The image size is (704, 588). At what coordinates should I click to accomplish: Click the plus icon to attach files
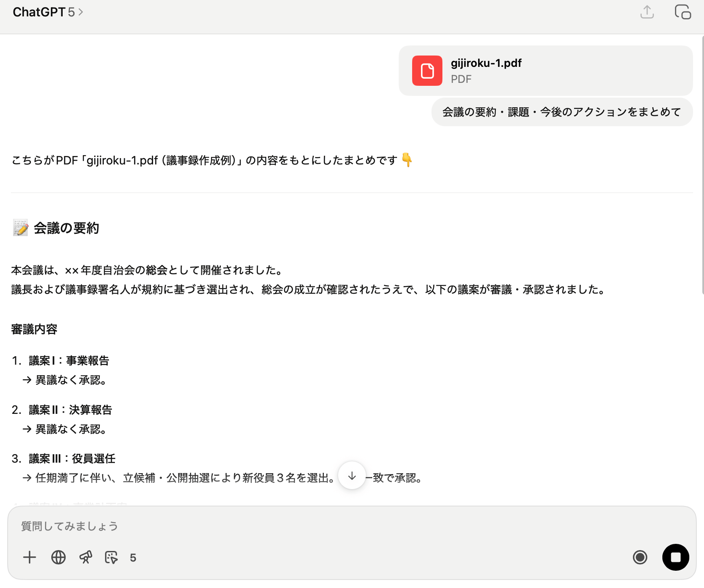pos(29,557)
